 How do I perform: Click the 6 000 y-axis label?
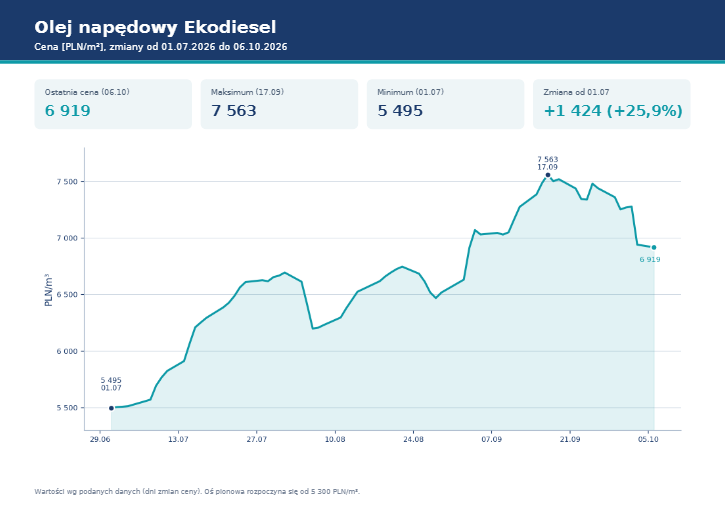point(68,352)
